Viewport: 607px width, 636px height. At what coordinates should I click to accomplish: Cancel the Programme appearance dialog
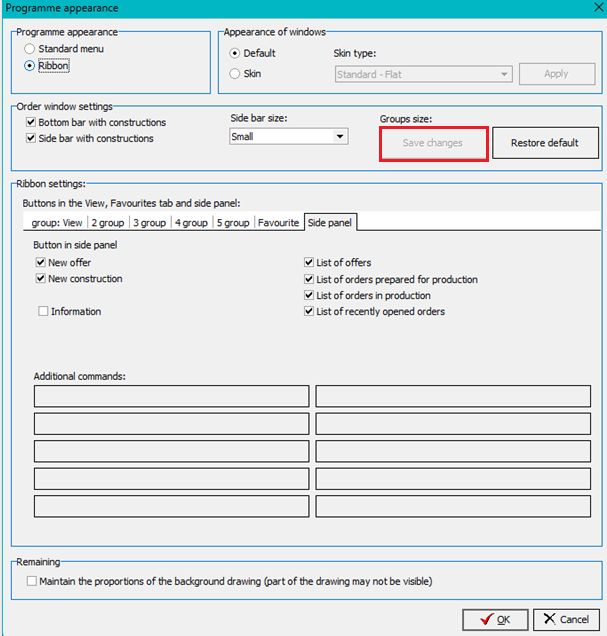(566, 619)
